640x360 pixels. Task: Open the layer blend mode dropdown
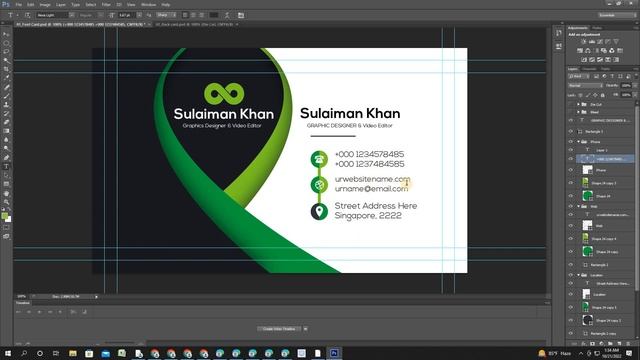click(585, 85)
